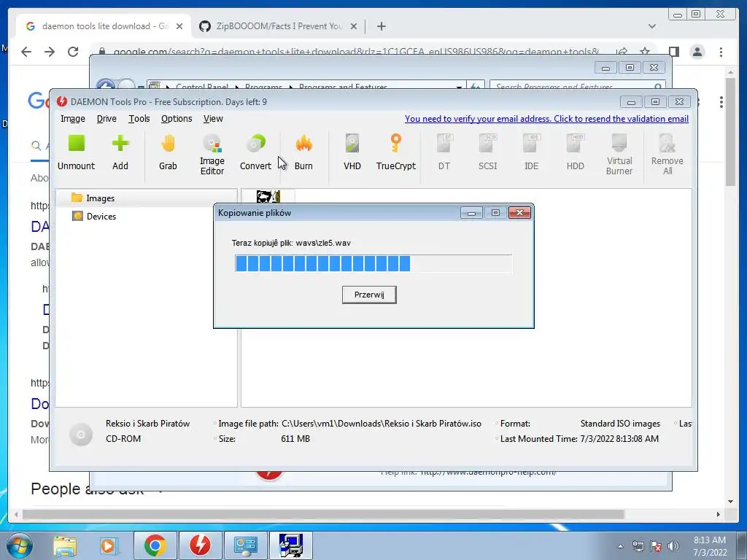
Task: Open the Options menu
Action: coord(177,119)
